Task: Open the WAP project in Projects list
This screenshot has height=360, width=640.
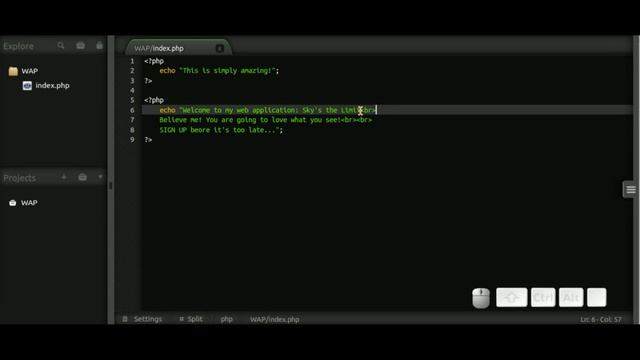Action: (29, 203)
